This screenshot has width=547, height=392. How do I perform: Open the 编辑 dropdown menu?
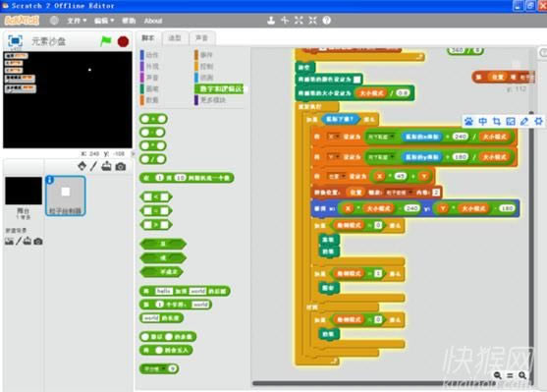104,21
